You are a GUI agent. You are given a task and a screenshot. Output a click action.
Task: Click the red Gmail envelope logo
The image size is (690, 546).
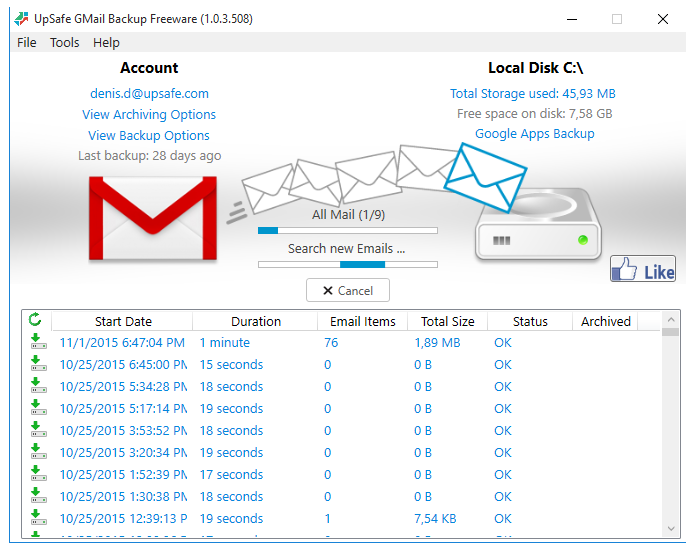[x=153, y=218]
